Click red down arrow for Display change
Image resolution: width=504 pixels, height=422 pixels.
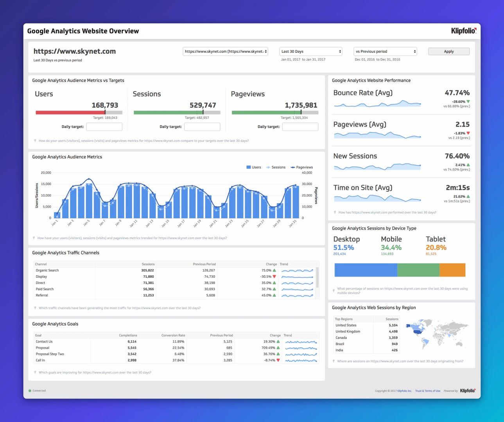tap(274, 277)
